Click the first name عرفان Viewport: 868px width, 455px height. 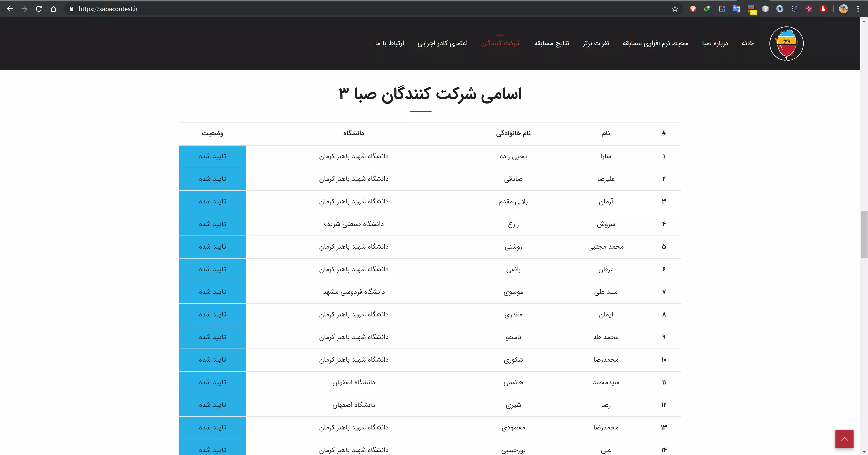click(606, 269)
